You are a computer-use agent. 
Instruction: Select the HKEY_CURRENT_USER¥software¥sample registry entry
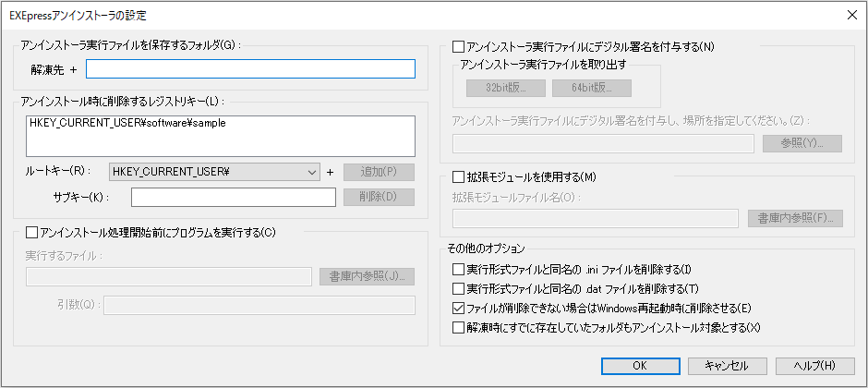pos(127,124)
